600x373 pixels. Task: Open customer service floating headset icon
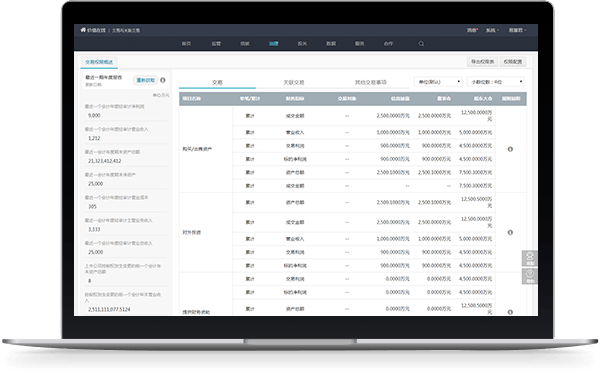click(x=530, y=258)
